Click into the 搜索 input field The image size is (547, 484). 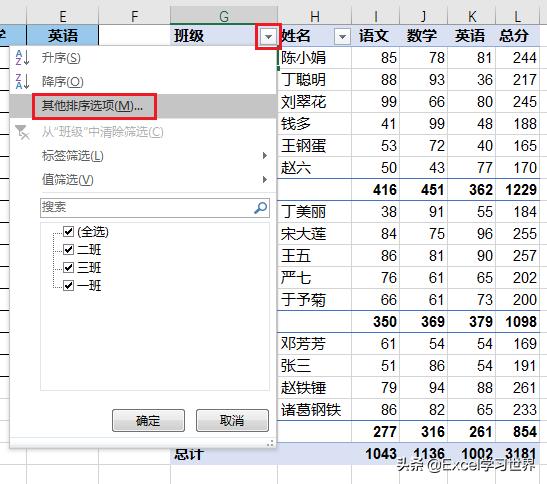pyautogui.click(x=155, y=208)
